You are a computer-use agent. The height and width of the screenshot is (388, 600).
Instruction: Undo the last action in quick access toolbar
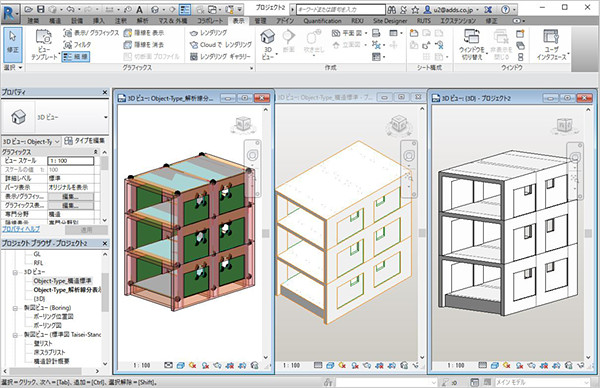(70, 9)
